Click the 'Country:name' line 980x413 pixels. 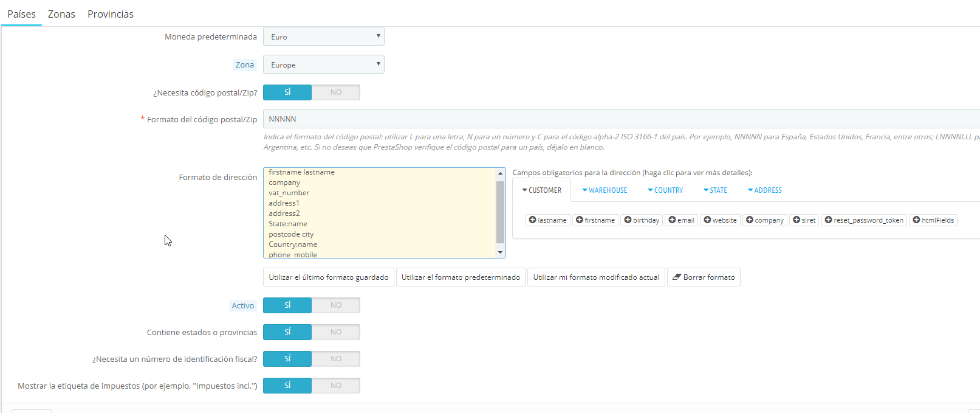pos(293,245)
